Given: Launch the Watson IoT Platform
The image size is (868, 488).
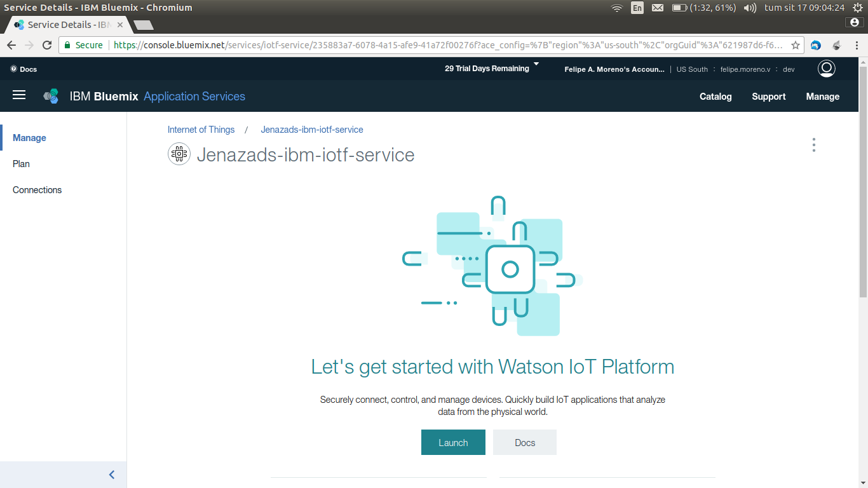Looking at the screenshot, I should pyautogui.click(x=453, y=442).
